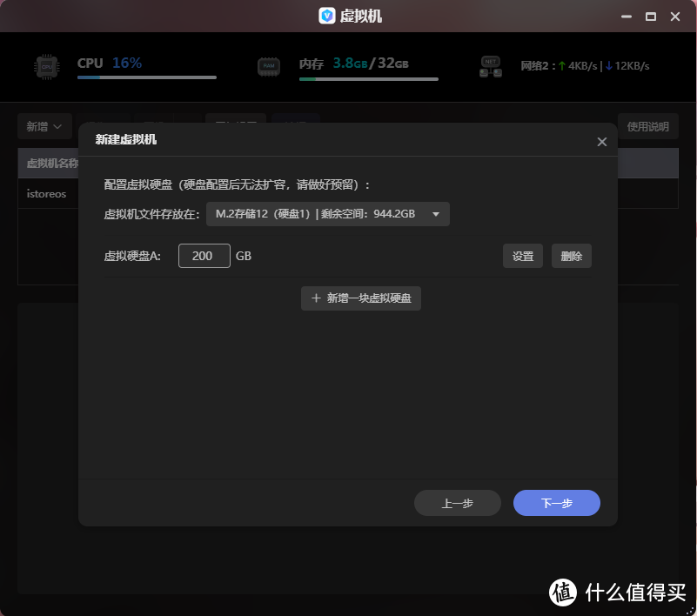Select the istoreos virtual machine row

46,193
